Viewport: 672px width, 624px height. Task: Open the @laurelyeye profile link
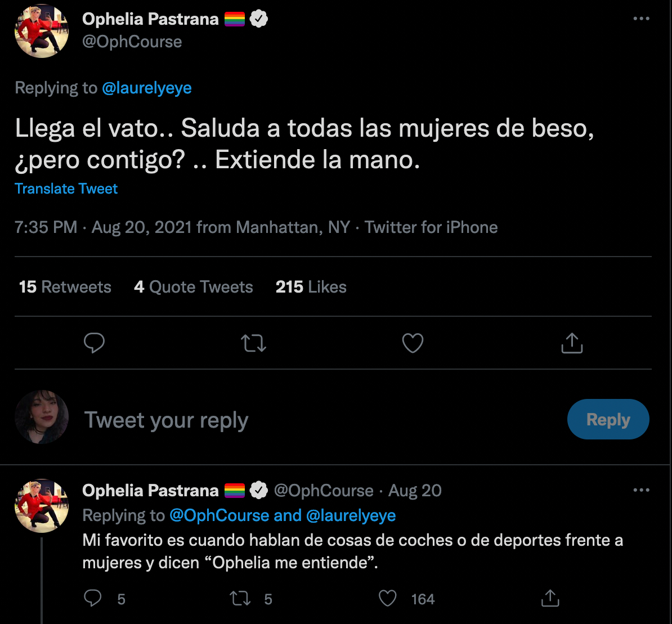147,87
